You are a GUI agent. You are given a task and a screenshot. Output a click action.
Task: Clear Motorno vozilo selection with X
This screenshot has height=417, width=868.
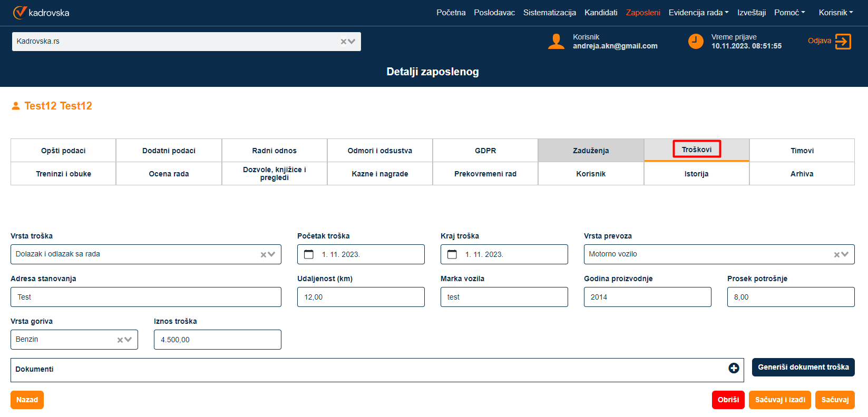pos(837,254)
